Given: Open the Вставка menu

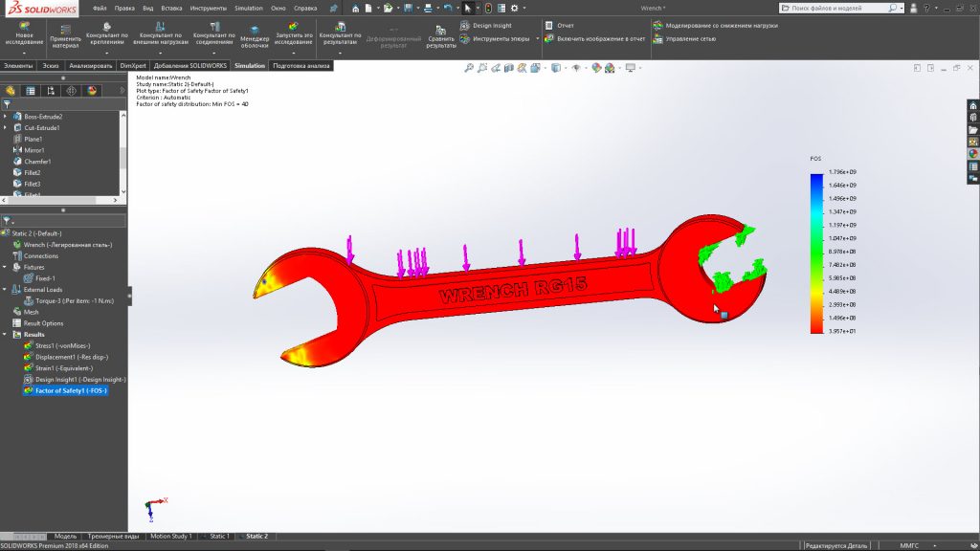Looking at the screenshot, I should 170,8.
